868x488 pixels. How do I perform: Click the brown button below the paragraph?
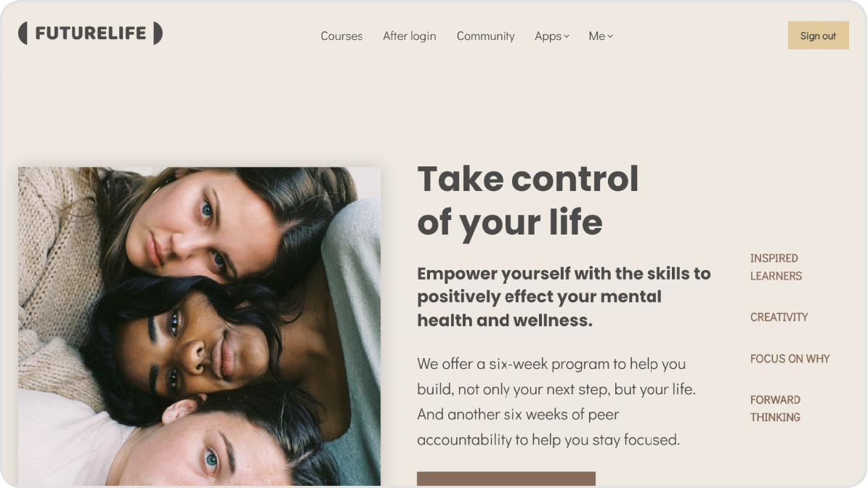pos(506,479)
